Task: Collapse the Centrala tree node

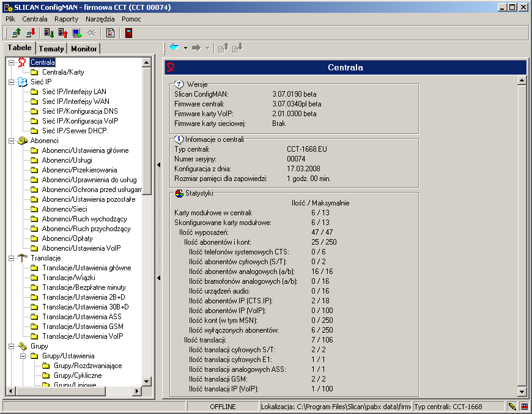Action: (11, 62)
